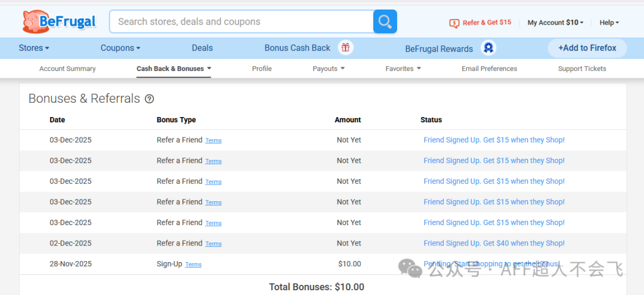Expand the Help dropdown menu
The width and height of the screenshot is (644, 295).
pyautogui.click(x=609, y=23)
